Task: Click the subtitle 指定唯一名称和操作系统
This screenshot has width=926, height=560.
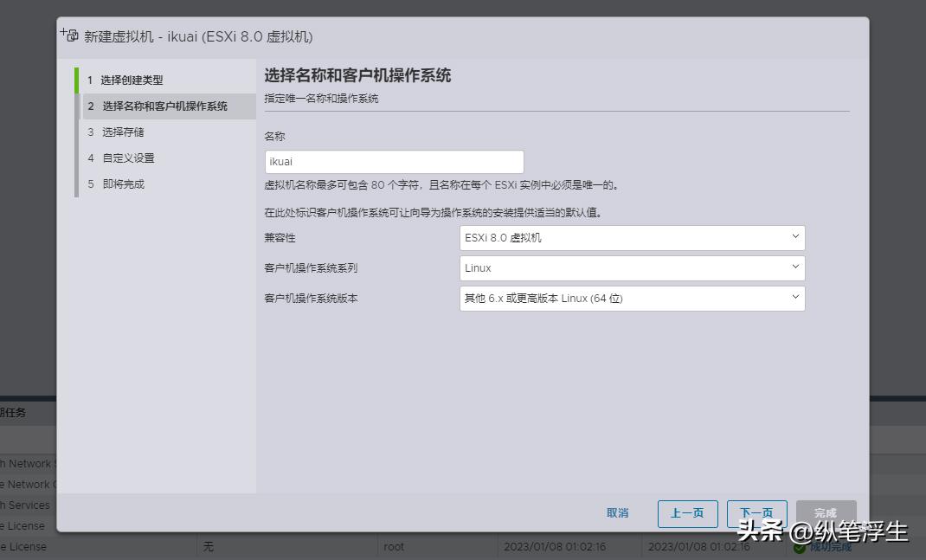Action: (x=321, y=99)
